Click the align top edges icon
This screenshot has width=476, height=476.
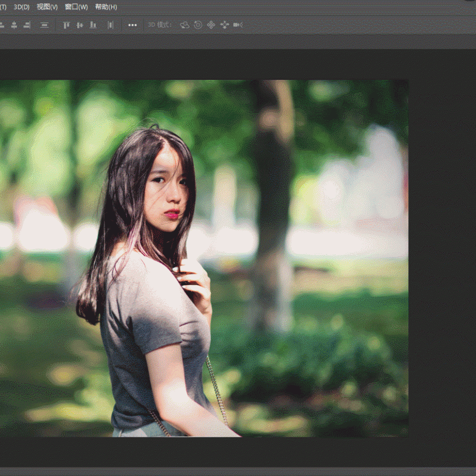pos(67,25)
